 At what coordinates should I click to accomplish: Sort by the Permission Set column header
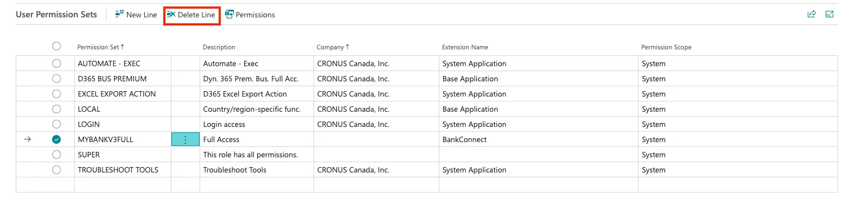(x=101, y=47)
